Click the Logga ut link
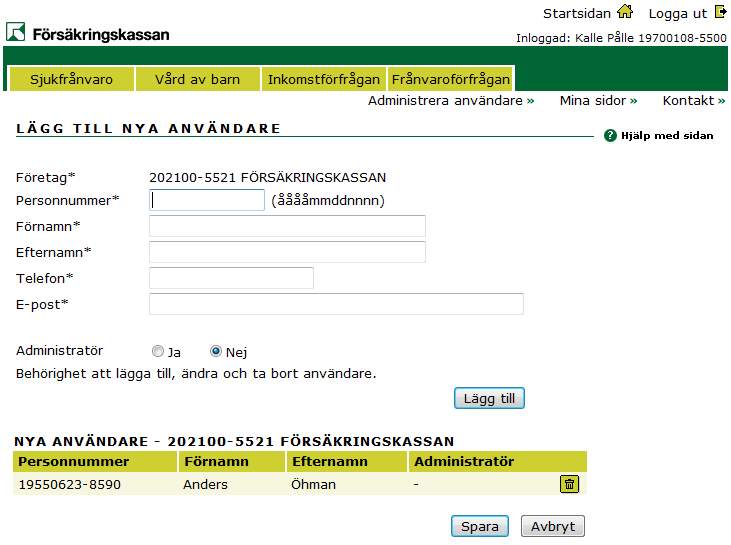The height and width of the screenshot is (545, 731). click(677, 14)
